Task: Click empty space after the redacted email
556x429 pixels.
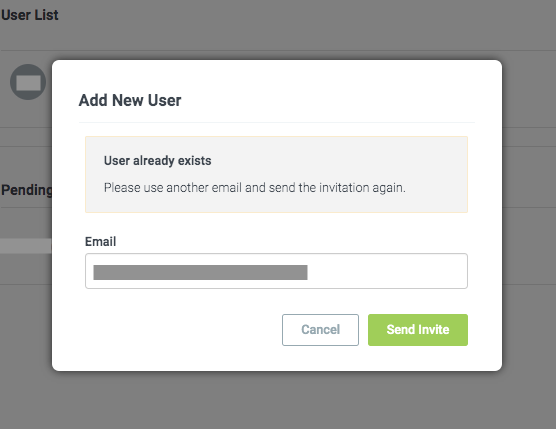Action: [x=387, y=271]
